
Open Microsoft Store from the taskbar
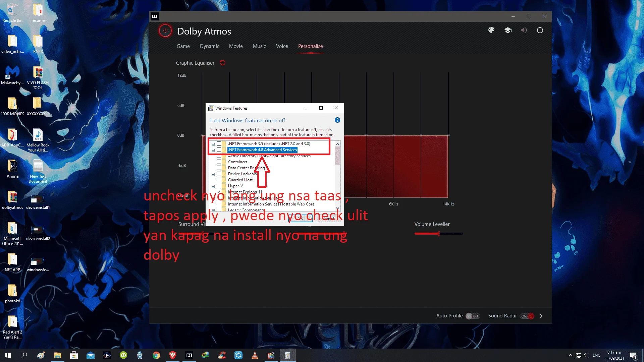[74, 355]
